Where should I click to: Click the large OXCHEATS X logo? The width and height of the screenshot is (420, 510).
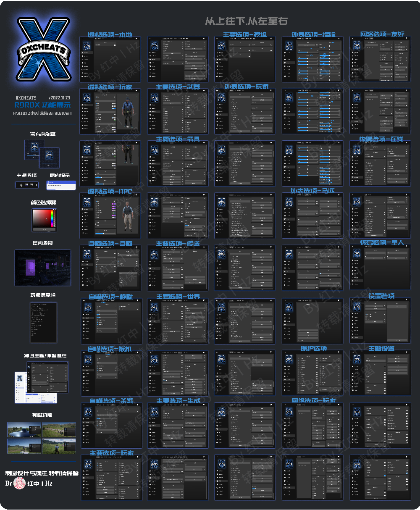[43, 50]
